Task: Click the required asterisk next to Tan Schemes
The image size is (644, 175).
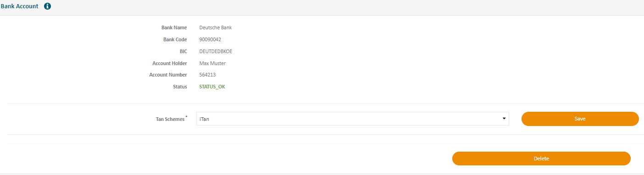Action: point(186,117)
